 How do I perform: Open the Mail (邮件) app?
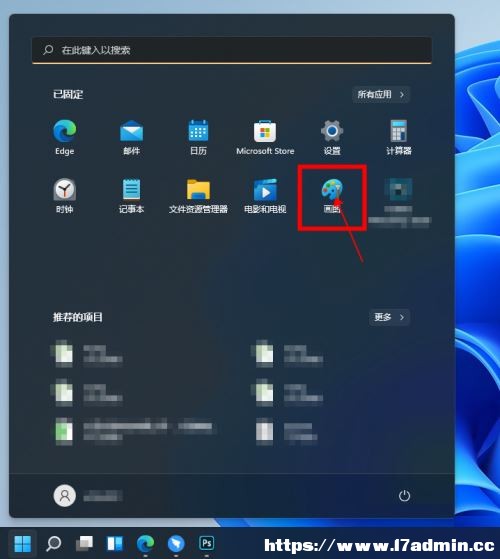(x=132, y=137)
